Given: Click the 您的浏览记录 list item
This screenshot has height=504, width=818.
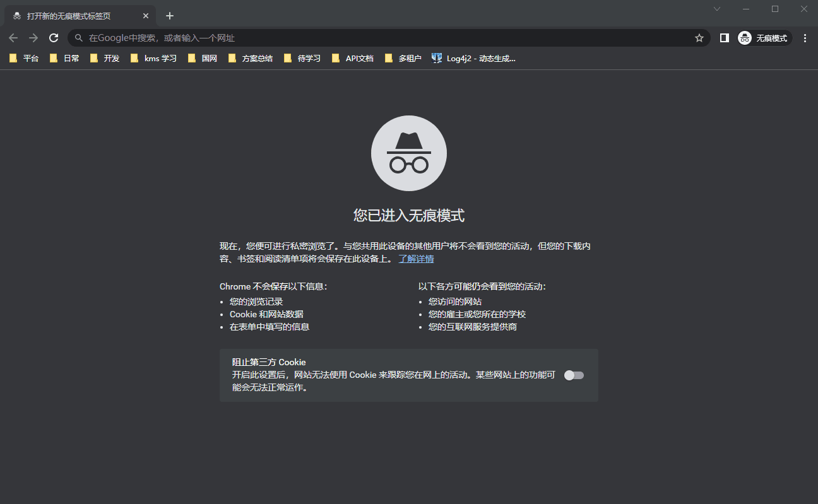Looking at the screenshot, I should click(x=256, y=302).
